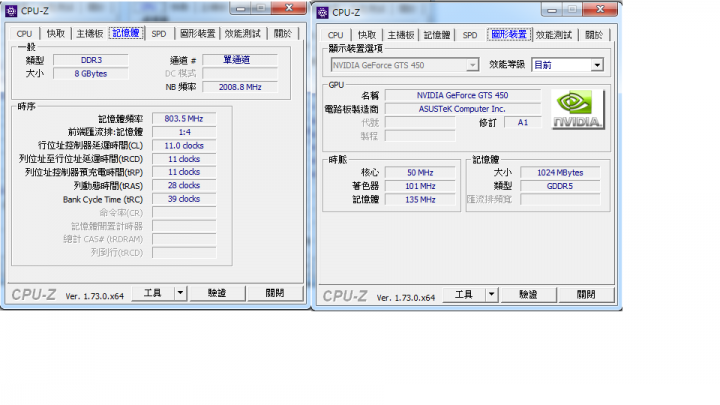This screenshot has height=405, width=720.
Task: Open the 效能等級 dropdown showing 目前
Action: 567,65
